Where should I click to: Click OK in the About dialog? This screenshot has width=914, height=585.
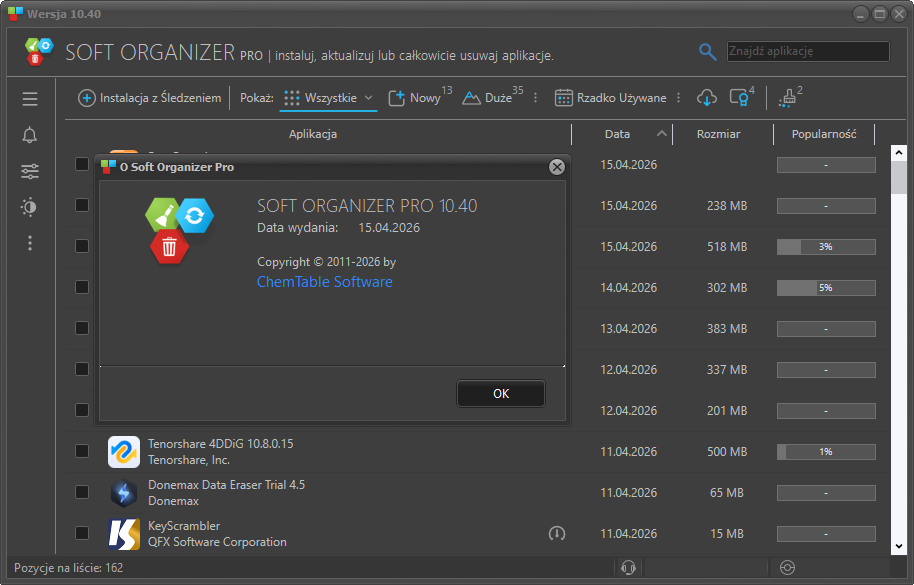coord(501,394)
